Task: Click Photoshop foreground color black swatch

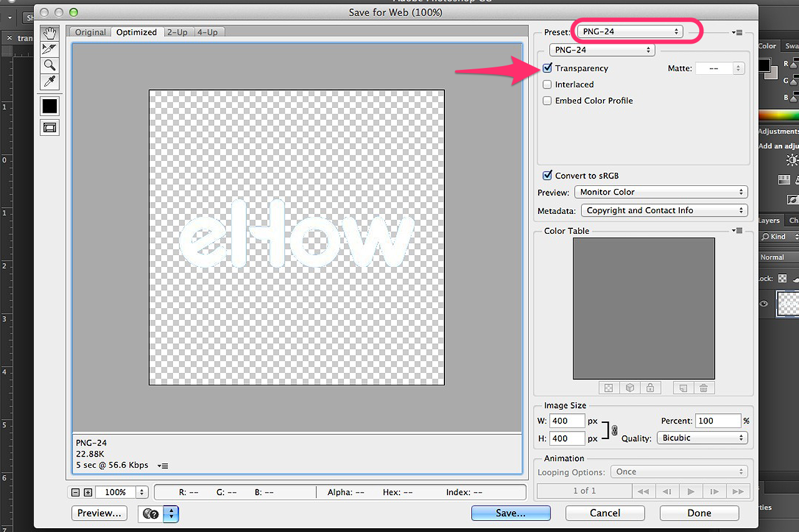Action: pos(765,65)
